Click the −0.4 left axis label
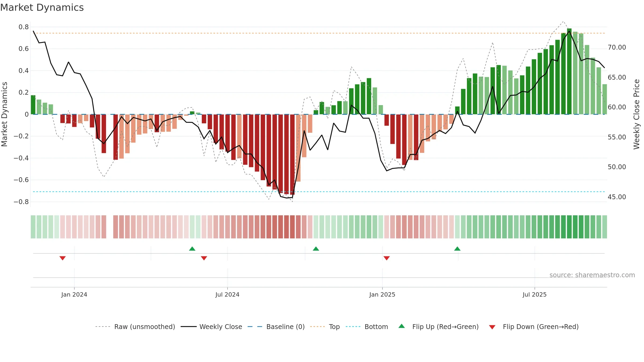This screenshot has height=362, width=644. pos(21,158)
